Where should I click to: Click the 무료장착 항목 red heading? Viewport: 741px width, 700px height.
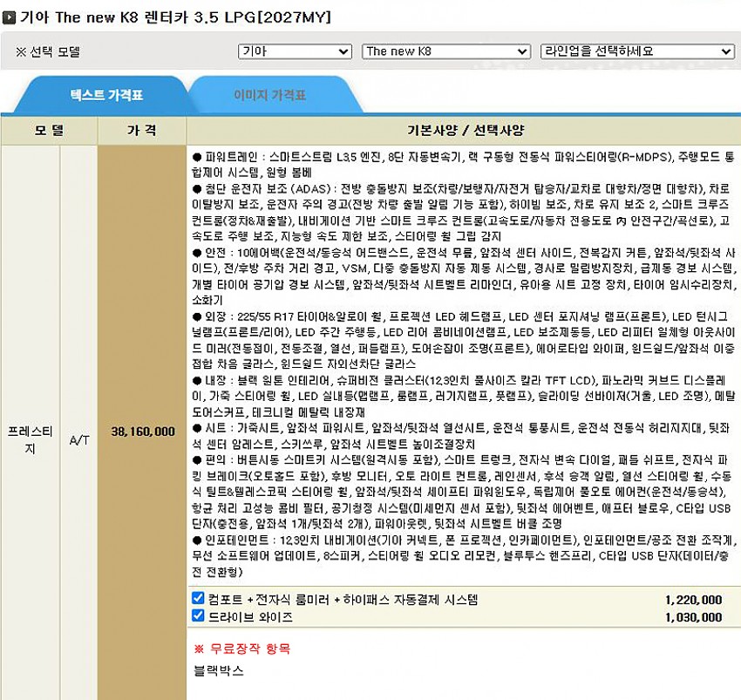click(x=242, y=649)
